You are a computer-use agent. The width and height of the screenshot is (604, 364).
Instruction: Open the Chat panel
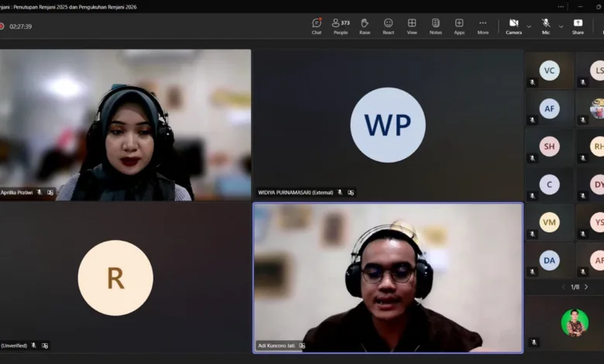coord(317,26)
